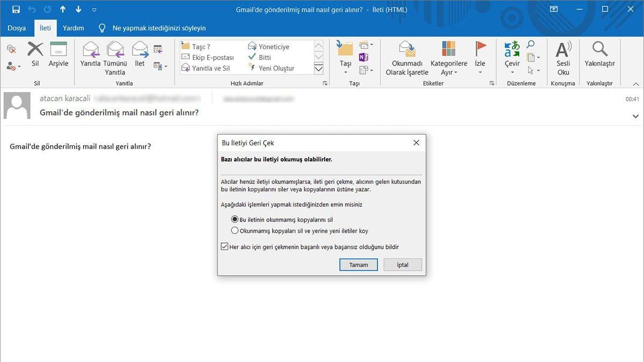
Task: Click the Tümünü Yanıtla icon
Action: [x=115, y=55]
